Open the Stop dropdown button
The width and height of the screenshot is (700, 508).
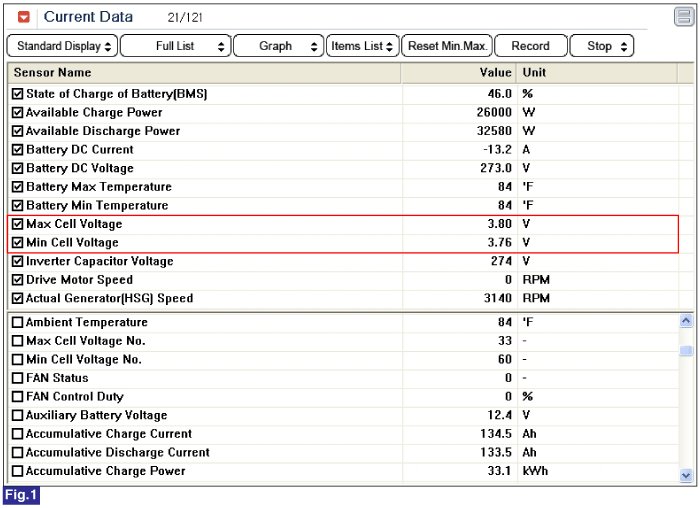point(602,46)
